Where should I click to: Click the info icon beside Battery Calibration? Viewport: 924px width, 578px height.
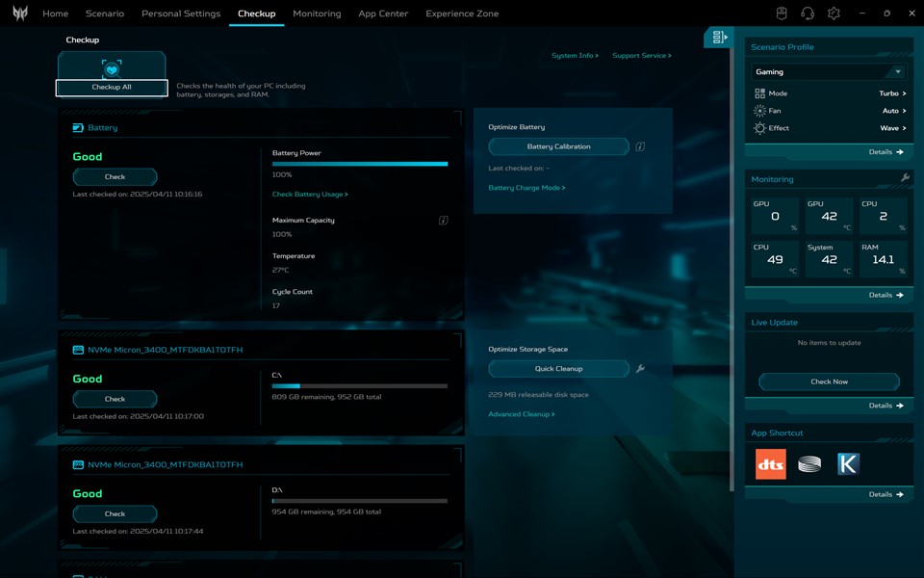pyautogui.click(x=640, y=146)
